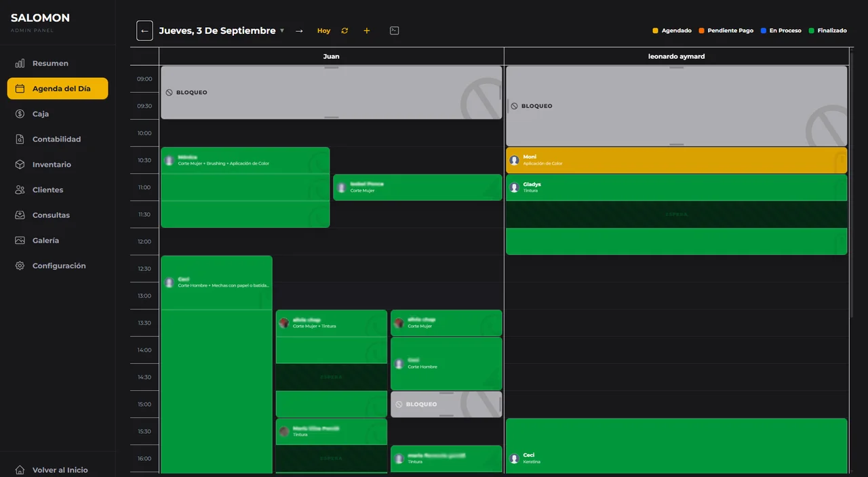
Task: Click the Pendiente Pago orange legend swatch
Action: pos(701,30)
